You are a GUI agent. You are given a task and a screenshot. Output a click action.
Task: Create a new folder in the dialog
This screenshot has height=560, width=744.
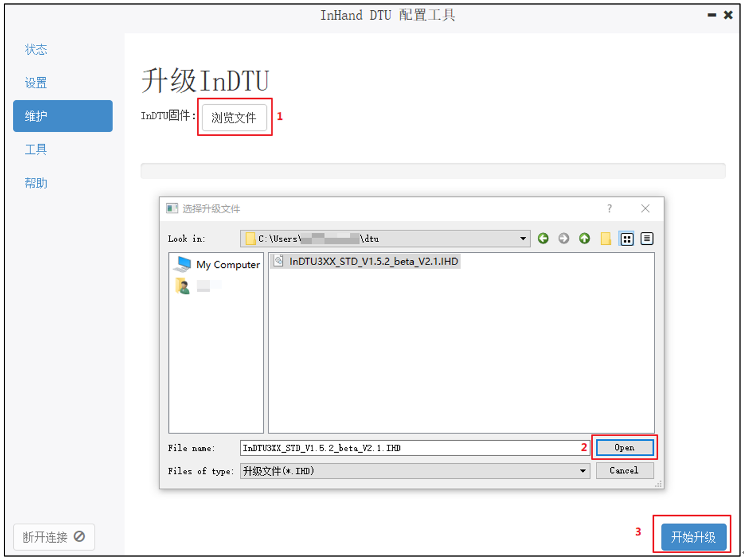click(605, 239)
